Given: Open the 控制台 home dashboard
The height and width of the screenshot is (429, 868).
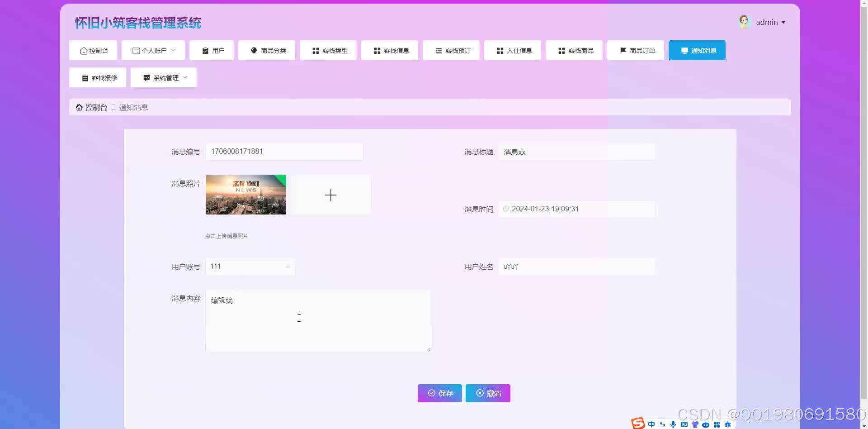Looking at the screenshot, I should tap(93, 50).
